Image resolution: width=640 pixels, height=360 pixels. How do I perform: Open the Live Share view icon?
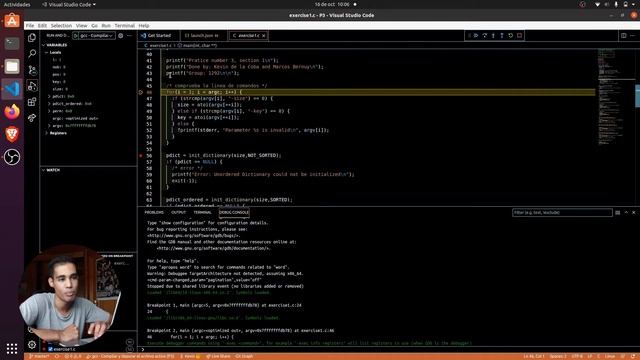coord(32,118)
